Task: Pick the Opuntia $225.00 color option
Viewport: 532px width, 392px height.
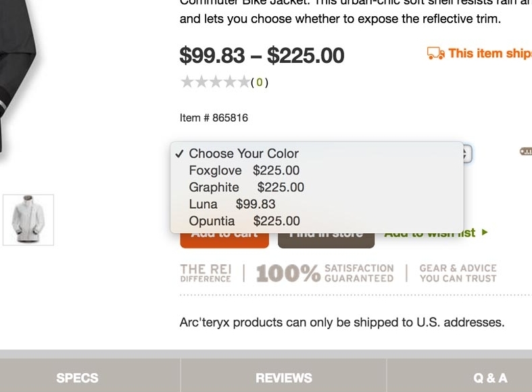Action: [x=244, y=221]
